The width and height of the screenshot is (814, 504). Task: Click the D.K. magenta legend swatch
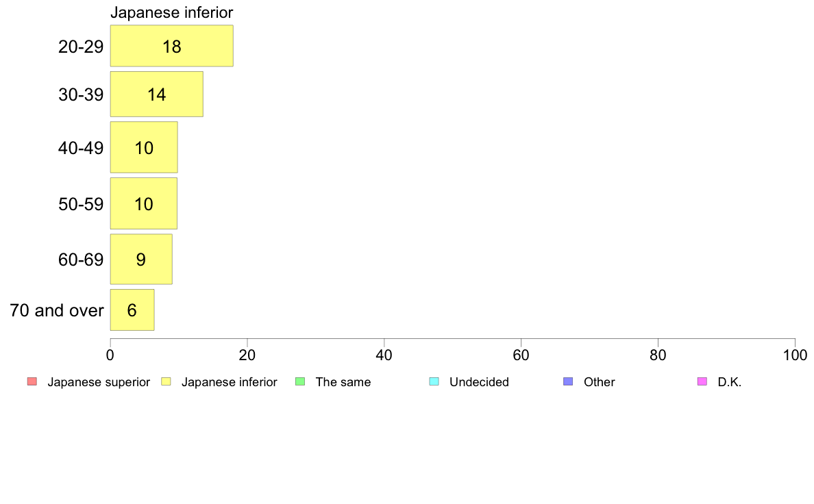(702, 381)
